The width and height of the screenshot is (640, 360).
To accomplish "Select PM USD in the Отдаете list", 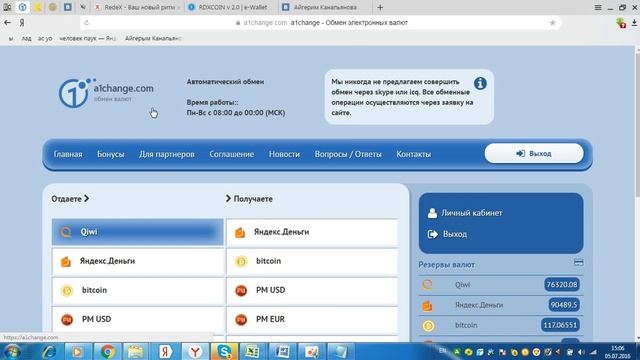I will point(138,319).
